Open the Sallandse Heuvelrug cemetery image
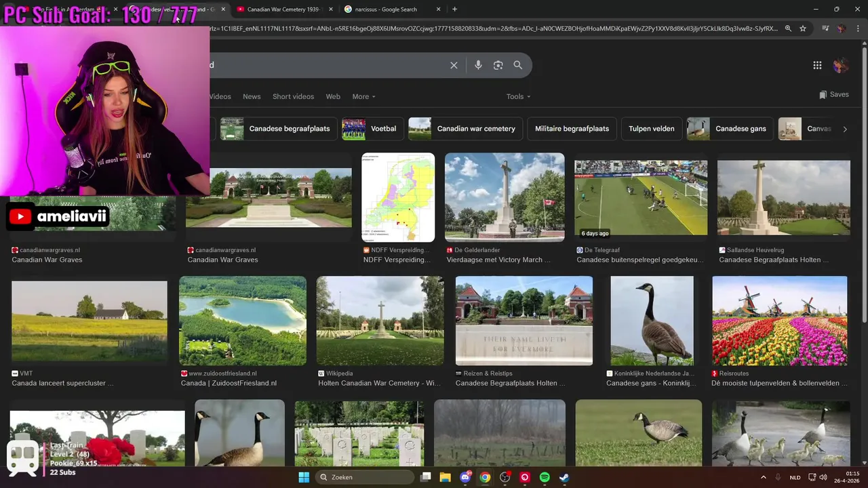Viewport: 868px width, 488px height. (x=783, y=198)
